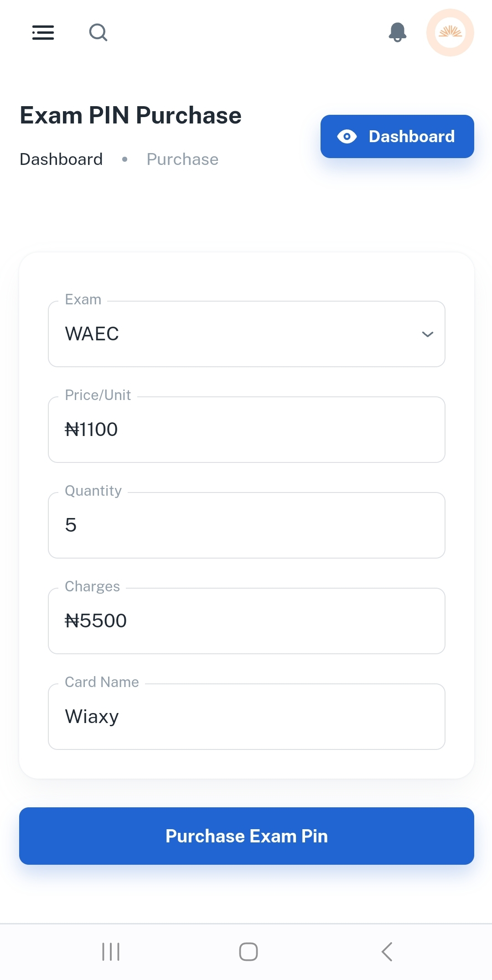Tap Android recent apps icon

pyautogui.click(x=111, y=952)
